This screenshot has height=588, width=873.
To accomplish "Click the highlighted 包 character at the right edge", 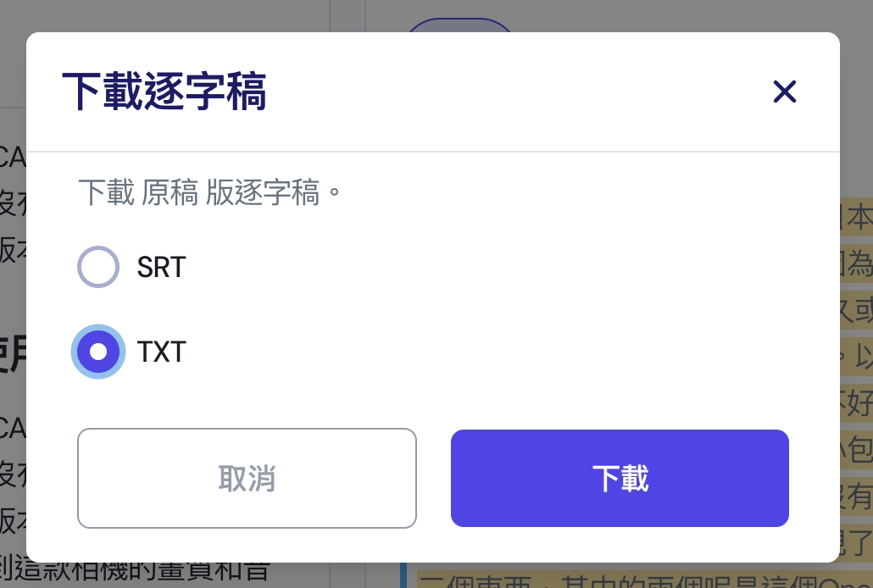I will coord(860,449).
